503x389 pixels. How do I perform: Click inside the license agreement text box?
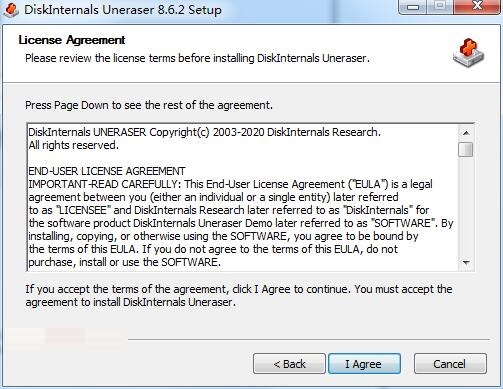[243, 197]
